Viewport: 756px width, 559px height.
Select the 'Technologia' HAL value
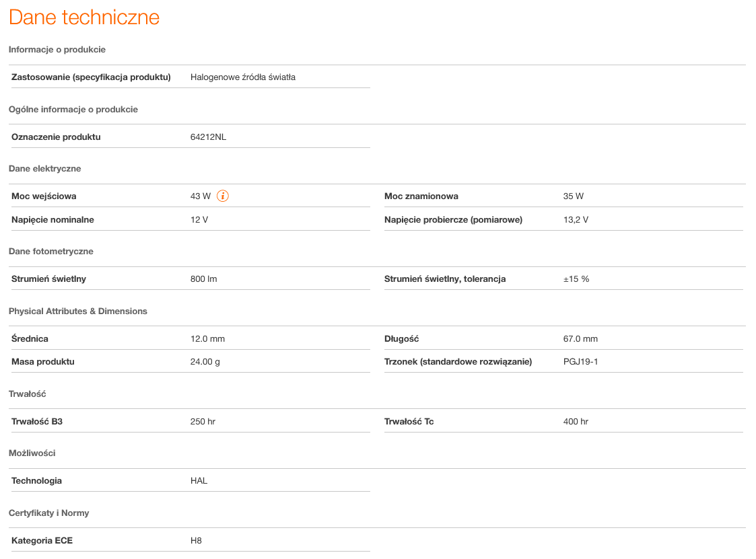(x=199, y=481)
